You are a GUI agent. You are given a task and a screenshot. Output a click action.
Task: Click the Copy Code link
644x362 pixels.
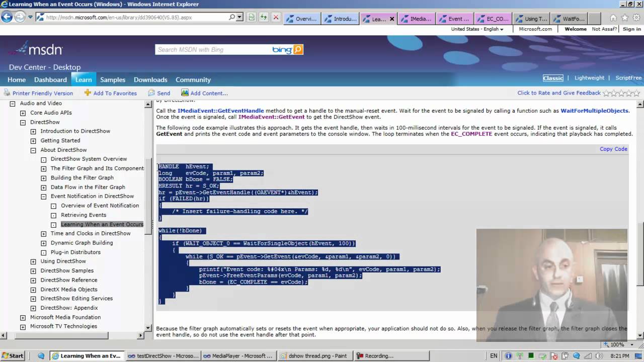point(613,149)
